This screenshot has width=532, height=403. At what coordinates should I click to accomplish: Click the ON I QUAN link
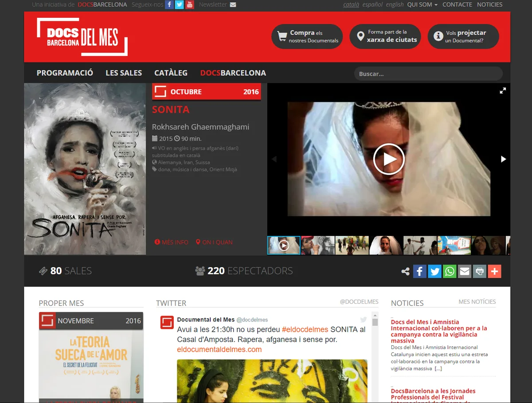coord(214,242)
